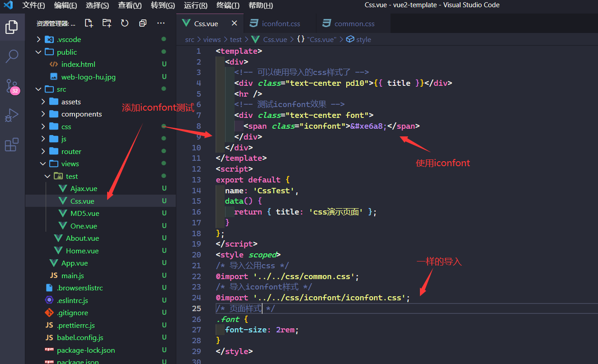This screenshot has height=364, width=598.
Task: Open the 终端(T) menu
Action: (228, 5)
